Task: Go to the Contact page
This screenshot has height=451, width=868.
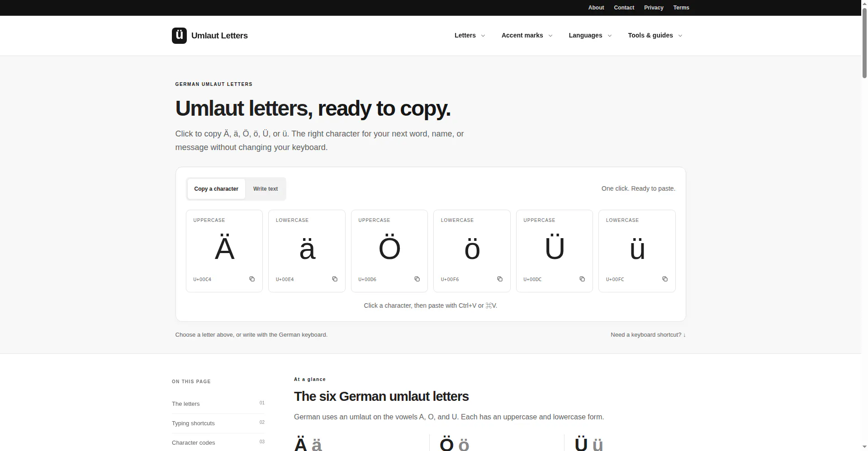Action: [x=624, y=8]
